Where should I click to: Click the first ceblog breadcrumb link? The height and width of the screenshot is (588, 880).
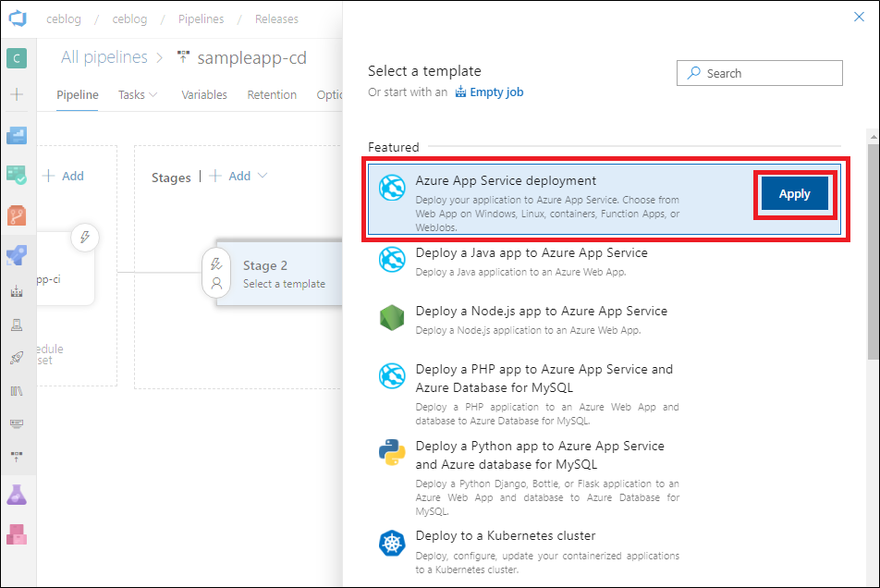coord(64,19)
